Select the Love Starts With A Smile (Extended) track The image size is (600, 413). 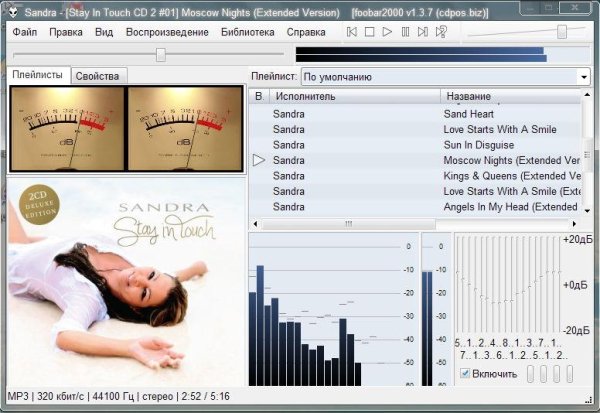(415, 191)
